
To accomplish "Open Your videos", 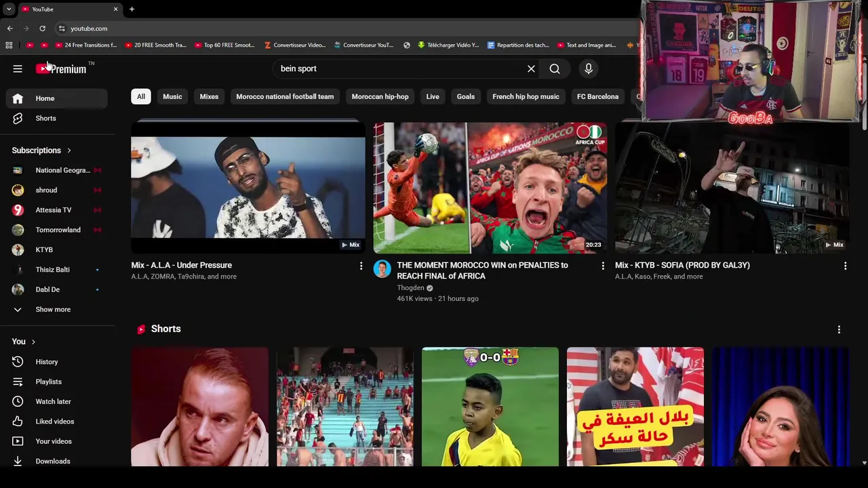I will tap(57, 441).
